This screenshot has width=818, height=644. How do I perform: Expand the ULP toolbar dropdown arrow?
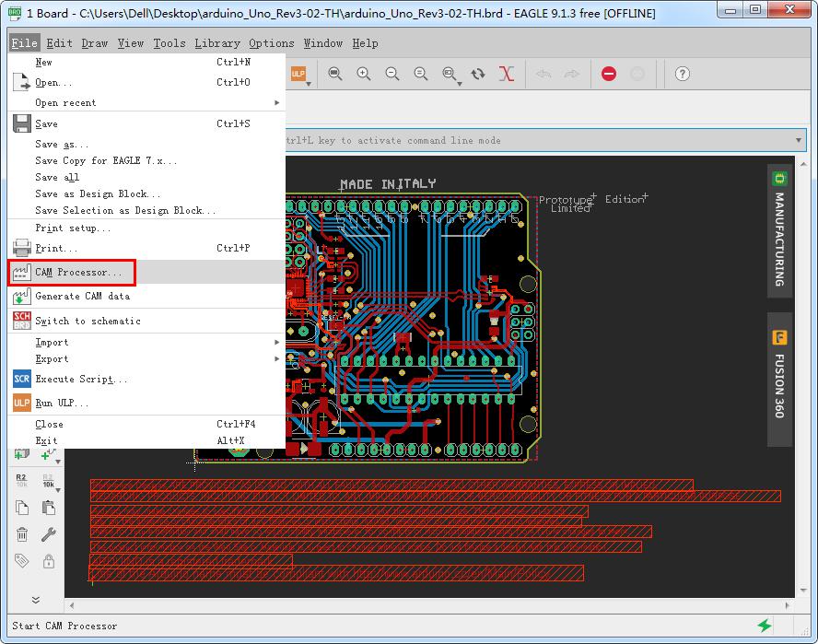[309, 84]
